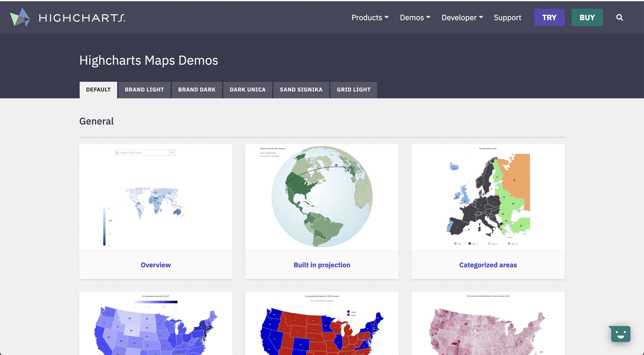644x355 pixels.
Task: Select the Sand Signika theme tab
Action: tap(301, 90)
